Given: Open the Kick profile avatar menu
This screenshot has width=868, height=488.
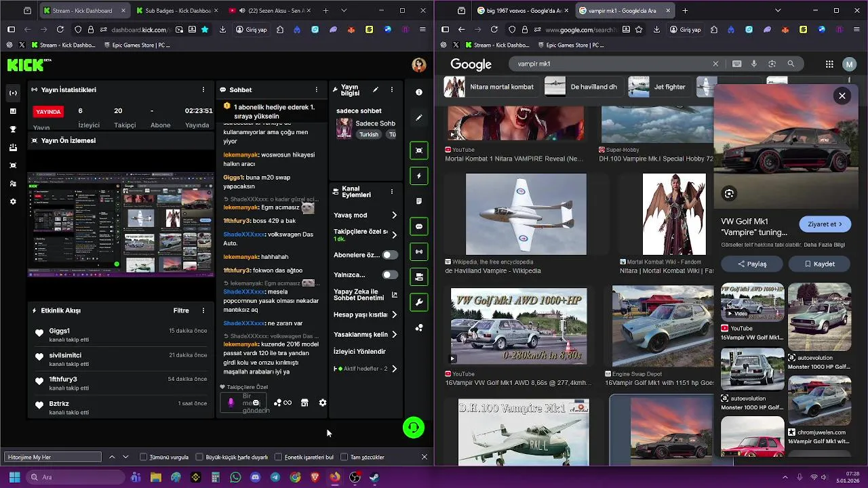Looking at the screenshot, I should 419,65.
